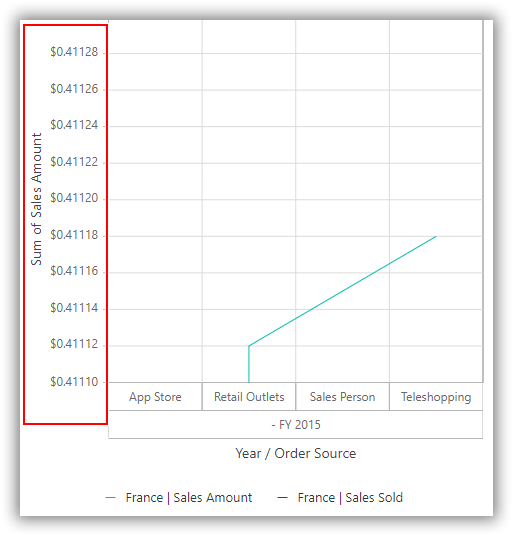The height and width of the screenshot is (536, 513).
Task: Choose the Teleshopping category header
Action: point(436,397)
